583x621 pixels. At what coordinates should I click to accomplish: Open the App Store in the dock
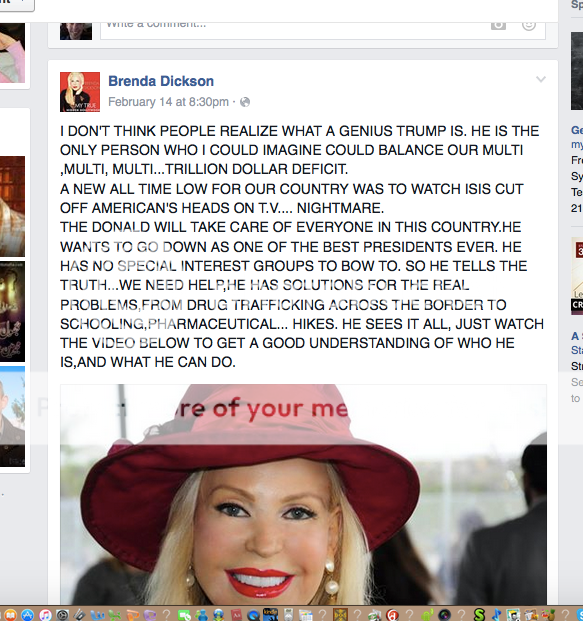click(x=27, y=615)
